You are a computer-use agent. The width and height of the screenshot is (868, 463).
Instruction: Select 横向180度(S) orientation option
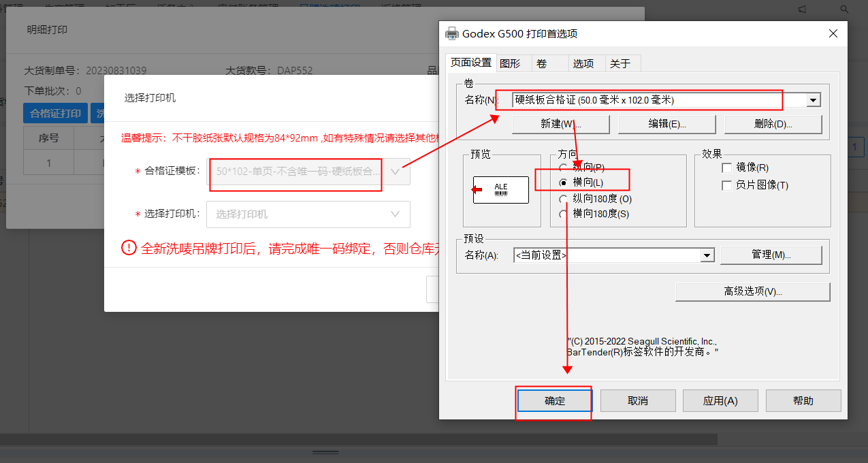(x=563, y=214)
